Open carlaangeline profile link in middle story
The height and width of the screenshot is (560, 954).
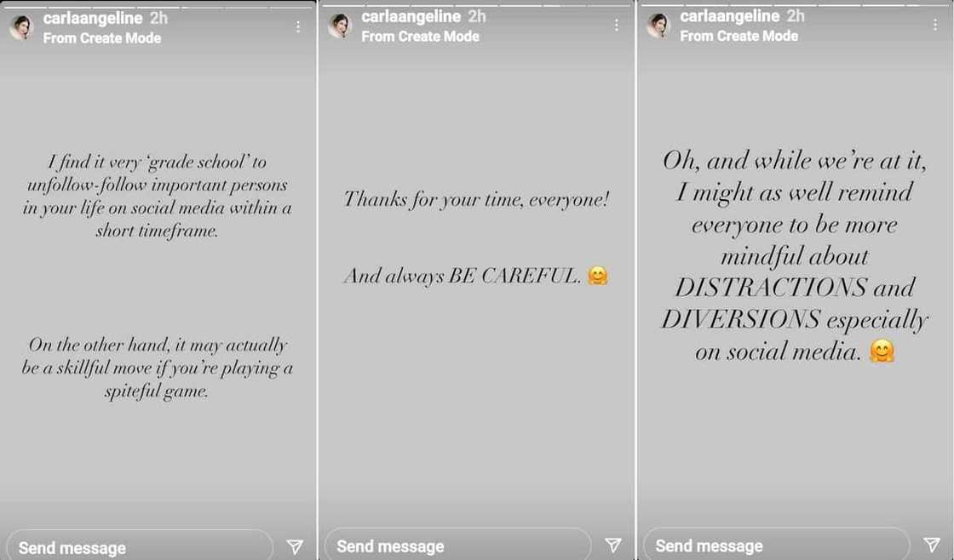click(411, 17)
